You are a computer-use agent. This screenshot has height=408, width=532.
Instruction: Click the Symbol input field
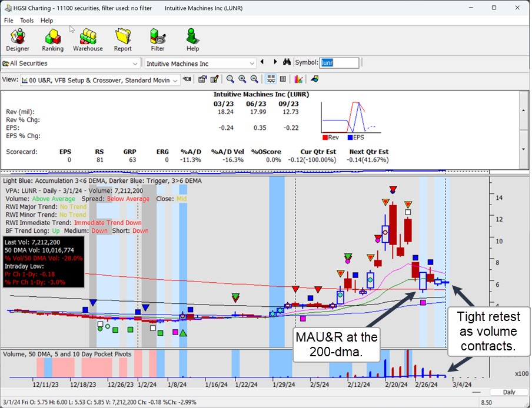[x=339, y=63]
